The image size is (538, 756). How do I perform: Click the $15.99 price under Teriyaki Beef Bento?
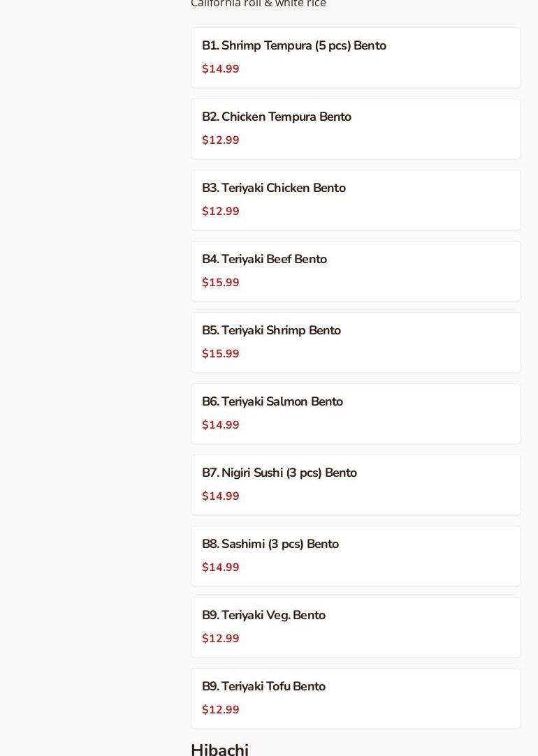coord(221,283)
